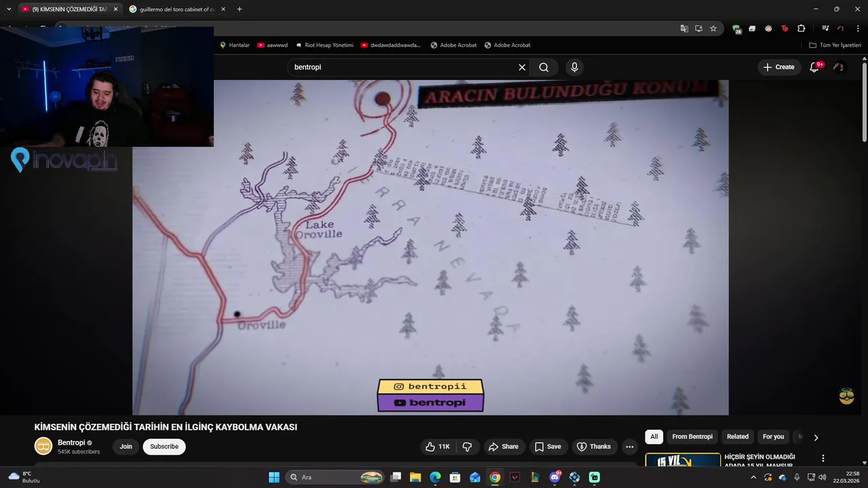
Task: Open Chrome tab search dropdown arrow
Action: coord(9,9)
